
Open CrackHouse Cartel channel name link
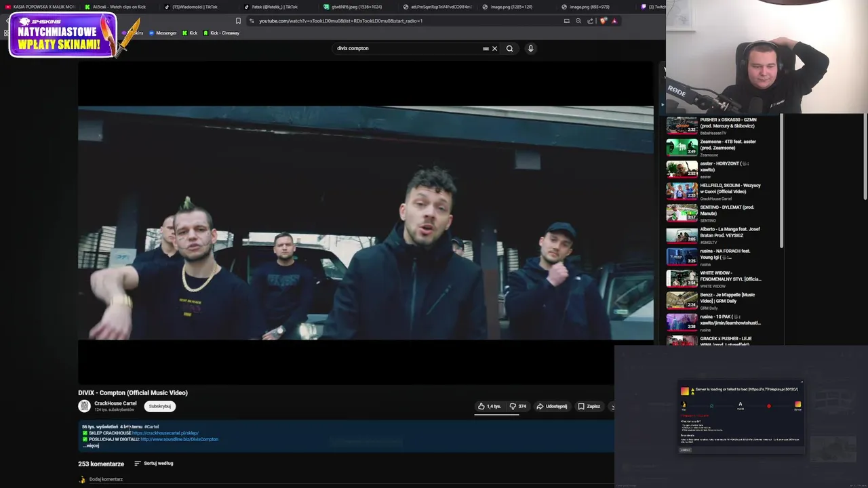[x=115, y=403]
